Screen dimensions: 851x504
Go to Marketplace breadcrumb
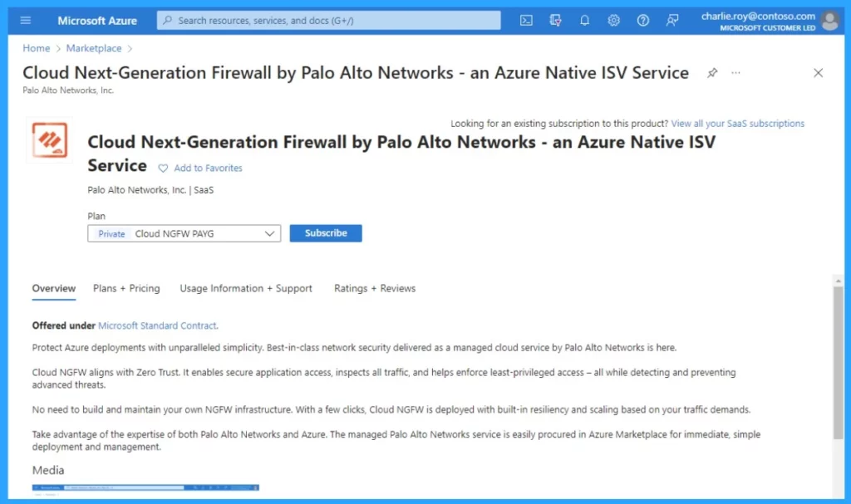[94, 48]
